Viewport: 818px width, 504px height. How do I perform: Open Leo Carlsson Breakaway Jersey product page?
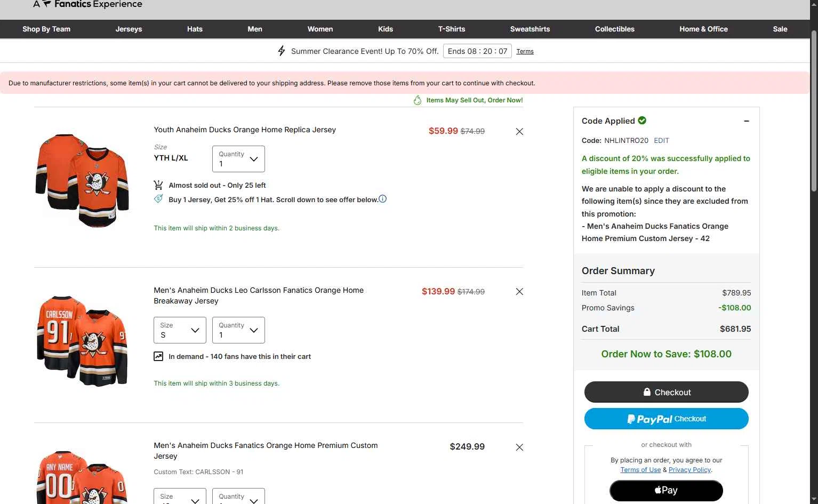coord(259,295)
